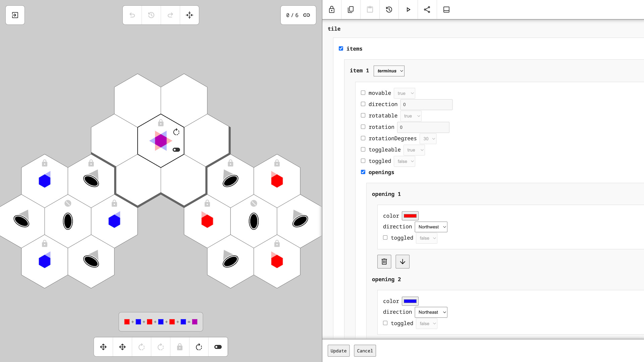Flip the toggle switch on the center hex tile

tap(176, 150)
